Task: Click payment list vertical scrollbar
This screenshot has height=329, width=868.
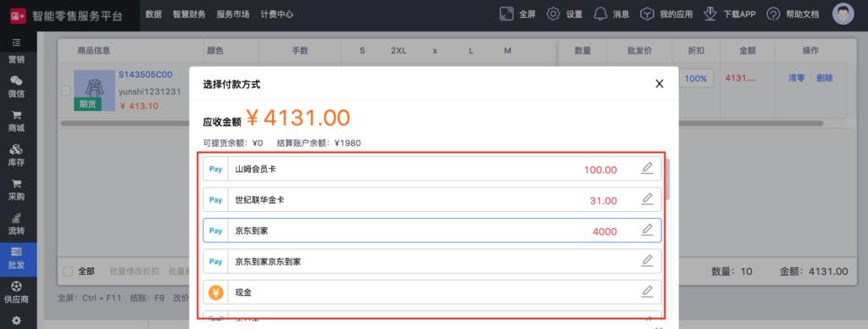Action: (668, 179)
